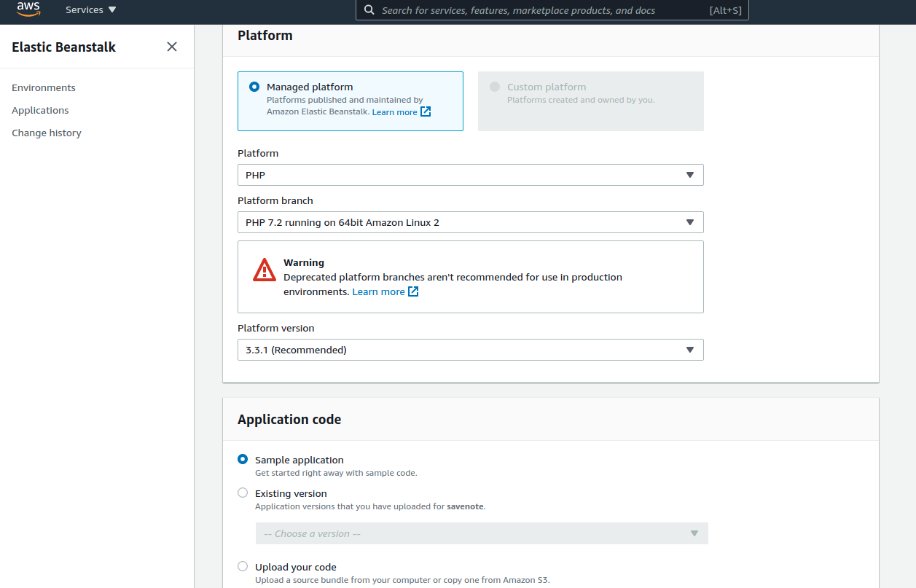Click Learn more link under Managed platform
Viewport: 916px width, 588px height.
(394, 112)
